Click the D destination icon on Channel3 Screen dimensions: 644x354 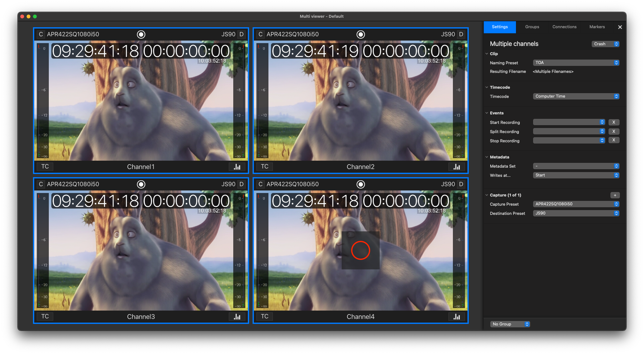[x=241, y=184]
